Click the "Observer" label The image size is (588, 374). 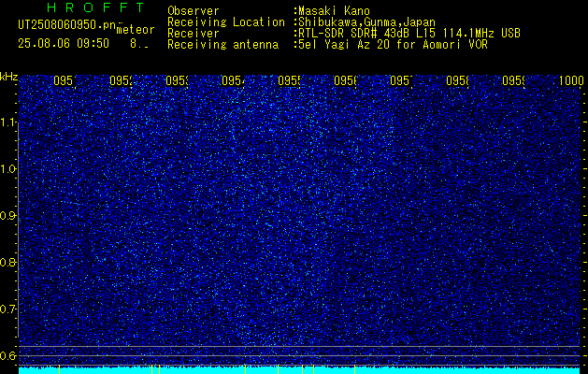pyautogui.click(x=194, y=11)
